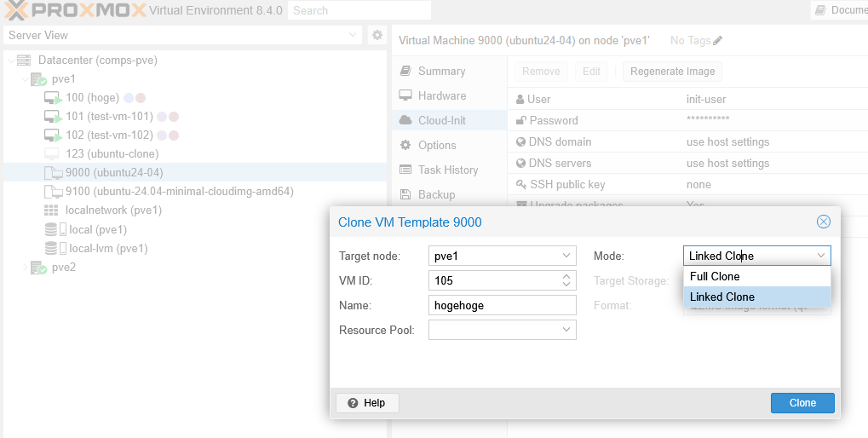Click the Task History list icon

click(x=405, y=170)
